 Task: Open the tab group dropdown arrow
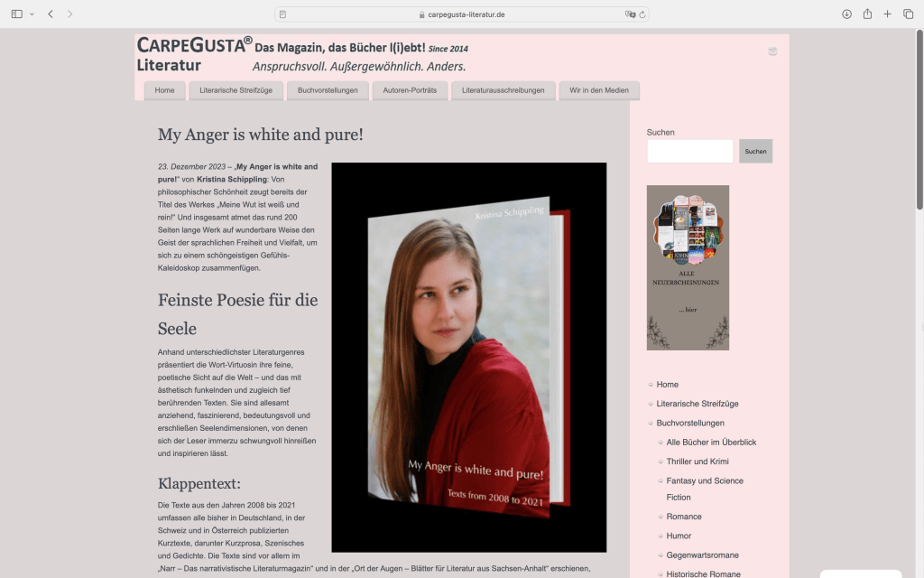tap(32, 14)
